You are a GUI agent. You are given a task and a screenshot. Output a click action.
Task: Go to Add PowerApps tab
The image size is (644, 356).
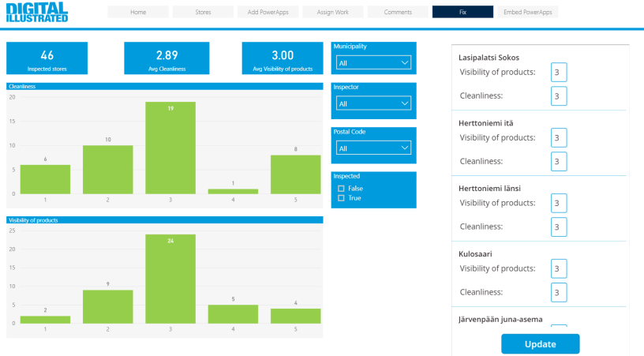(268, 12)
